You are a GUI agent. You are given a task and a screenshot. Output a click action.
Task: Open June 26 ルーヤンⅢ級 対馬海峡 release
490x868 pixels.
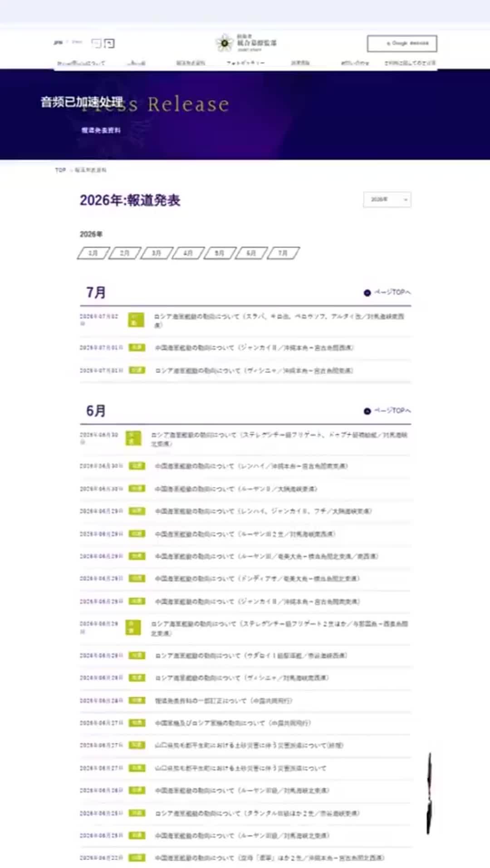(x=242, y=790)
